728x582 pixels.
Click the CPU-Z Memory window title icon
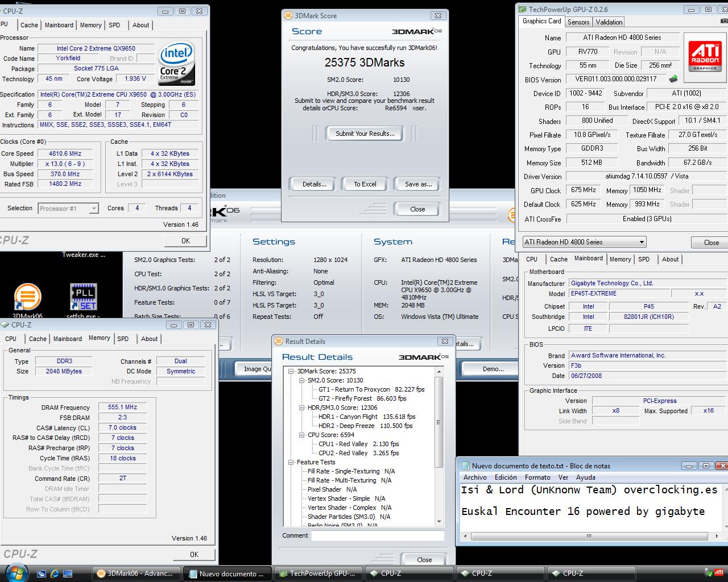point(5,325)
